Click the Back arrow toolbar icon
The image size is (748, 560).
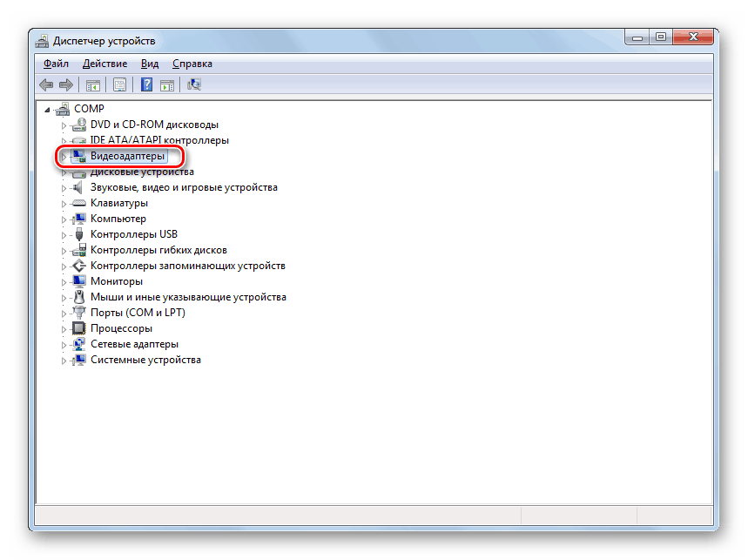46,85
